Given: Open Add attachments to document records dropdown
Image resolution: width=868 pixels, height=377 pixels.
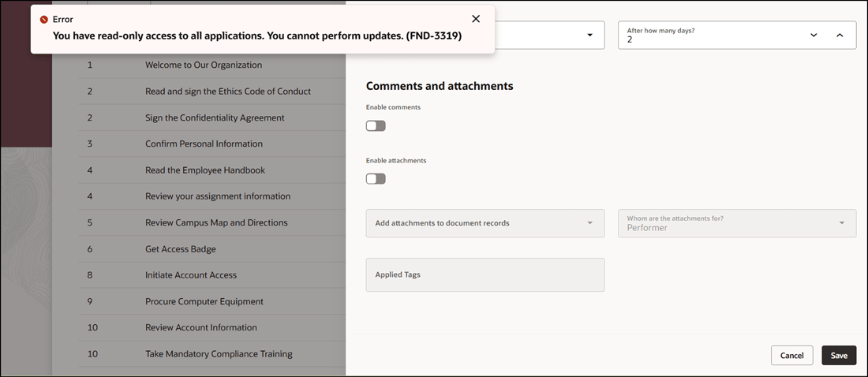Looking at the screenshot, I should [x=485, y=223].
